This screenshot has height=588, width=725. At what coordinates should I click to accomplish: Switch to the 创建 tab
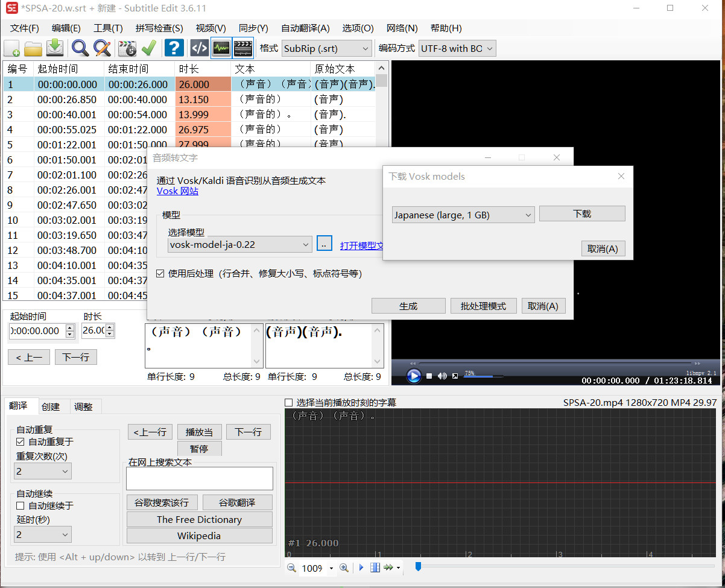[x=51, y=406]
